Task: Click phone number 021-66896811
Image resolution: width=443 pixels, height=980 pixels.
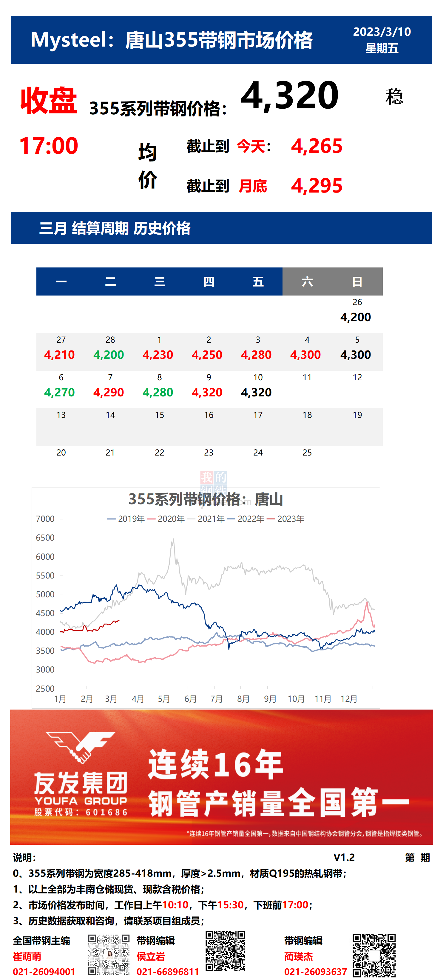Action: coord(168,972)
